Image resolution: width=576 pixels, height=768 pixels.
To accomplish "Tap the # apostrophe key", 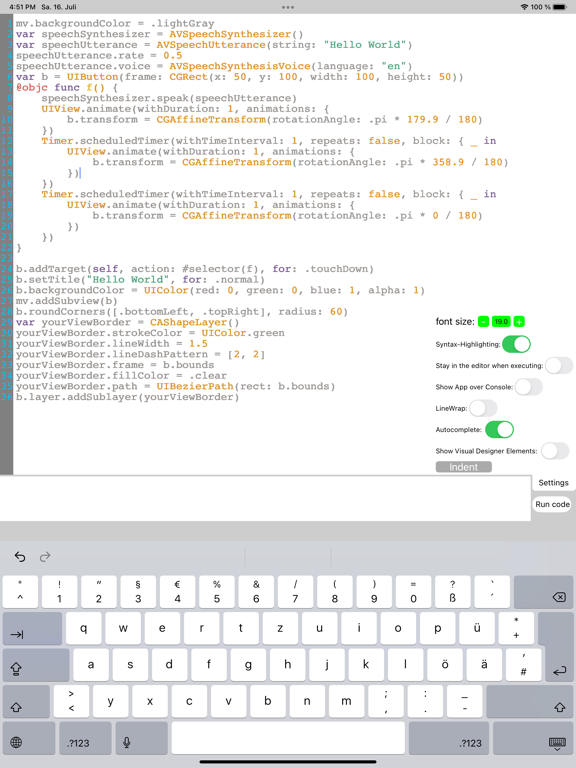I will coord(524,665).
